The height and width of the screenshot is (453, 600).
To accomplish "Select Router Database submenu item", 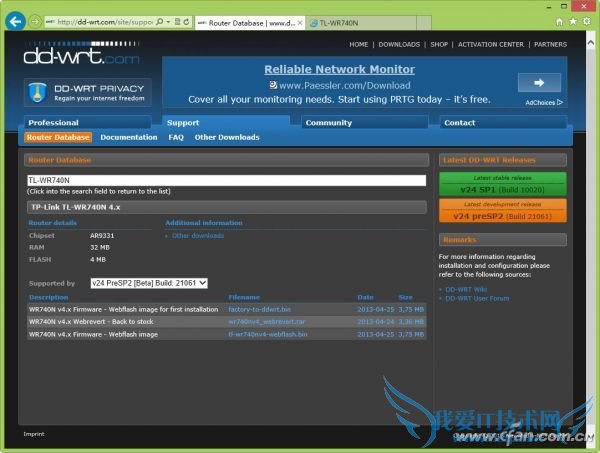I will coord(58,137).
